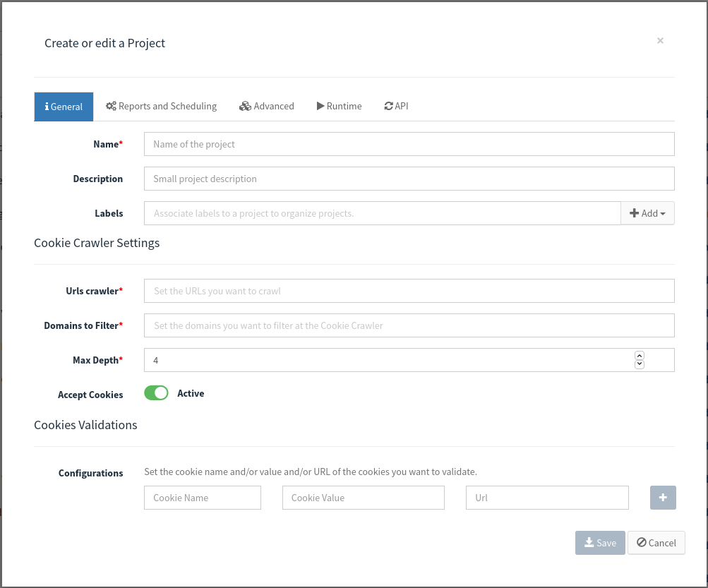
Task: Click the Domains to Filter label
Action: tap(83, 325)
